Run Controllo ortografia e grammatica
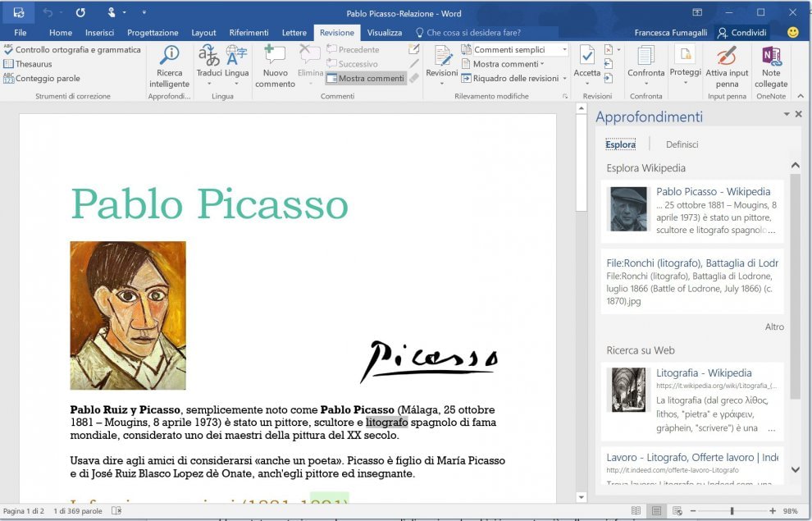This screenshot has width=812, height=521. click(x=72, y=50)
